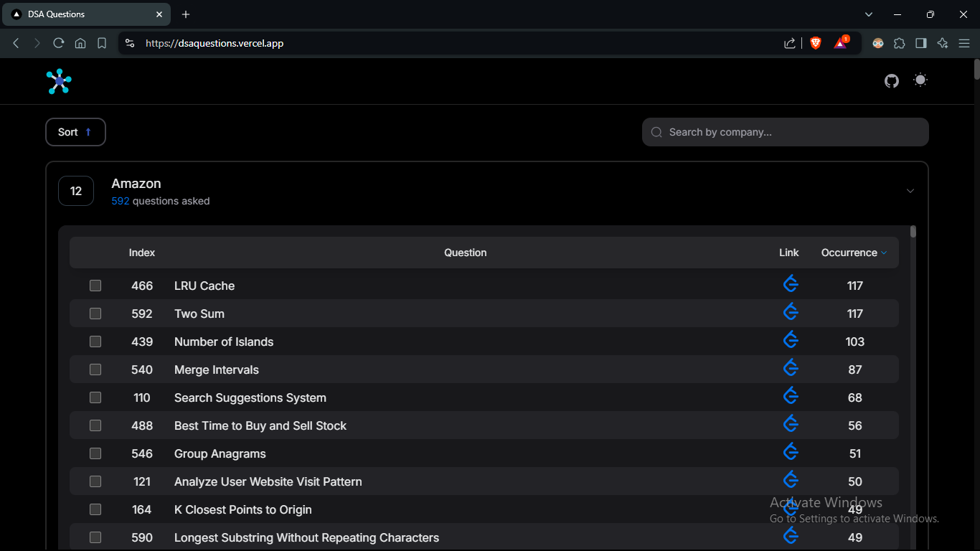Sort by the Occurrence column header
Screen dimensions: 980x551
pyautogui.click(x=854, y=253)
